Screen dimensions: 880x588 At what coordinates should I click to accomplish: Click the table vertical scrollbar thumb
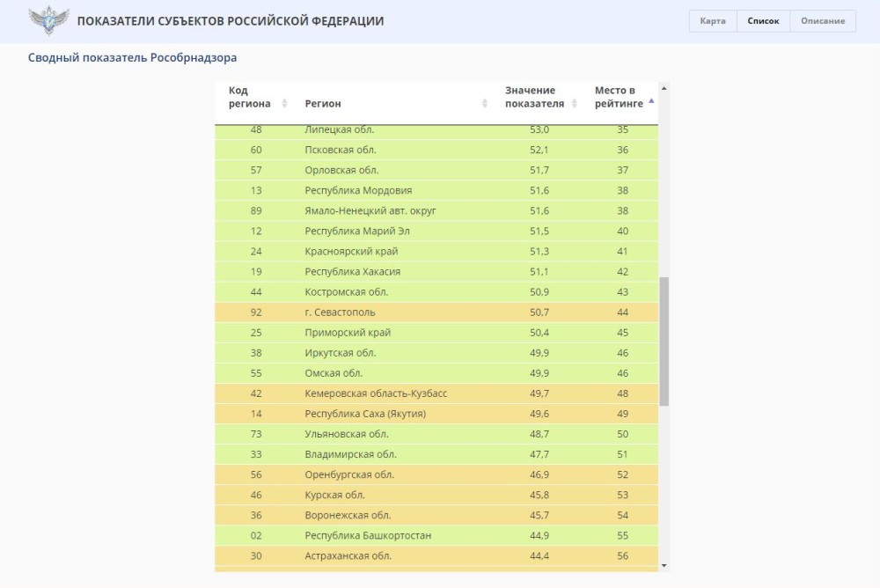click(x=664, y=341)
